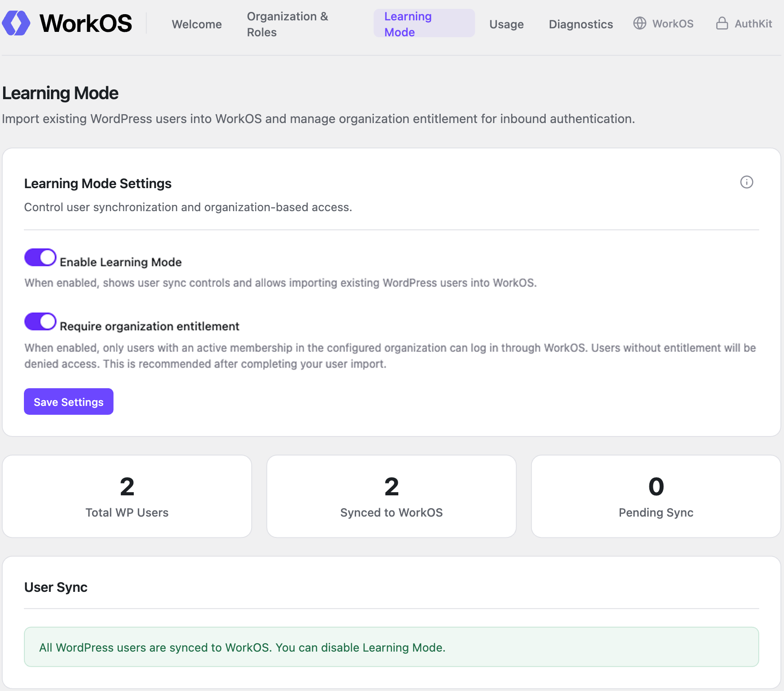Click the WorkOS wordmark text
The height and width of the screenshot is (691, 784).
[x=86, y=23]
